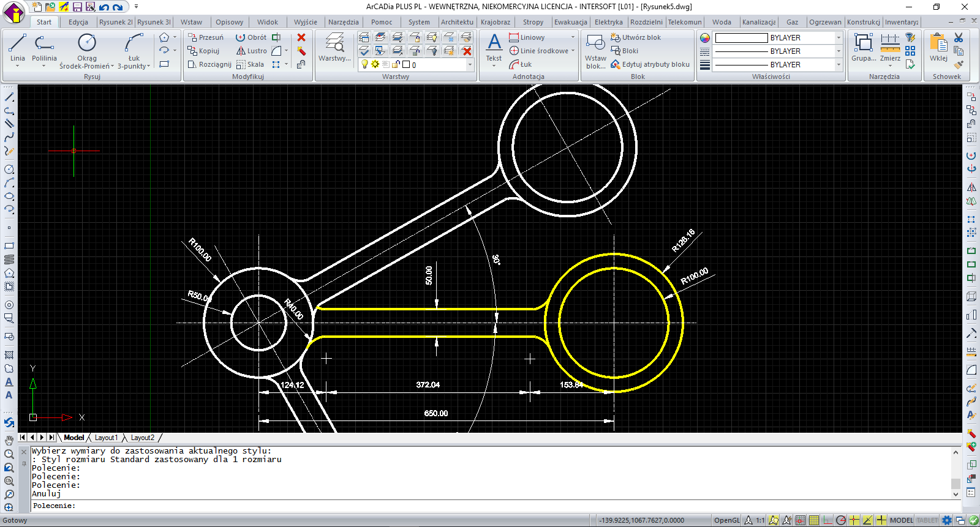Toggle snap mode in status bar
This screenshot has height=527, width=980.
tap(801, 520)
